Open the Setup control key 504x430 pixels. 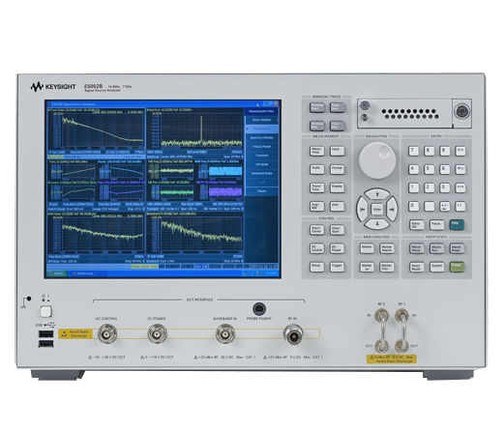(x=317, y=267)
